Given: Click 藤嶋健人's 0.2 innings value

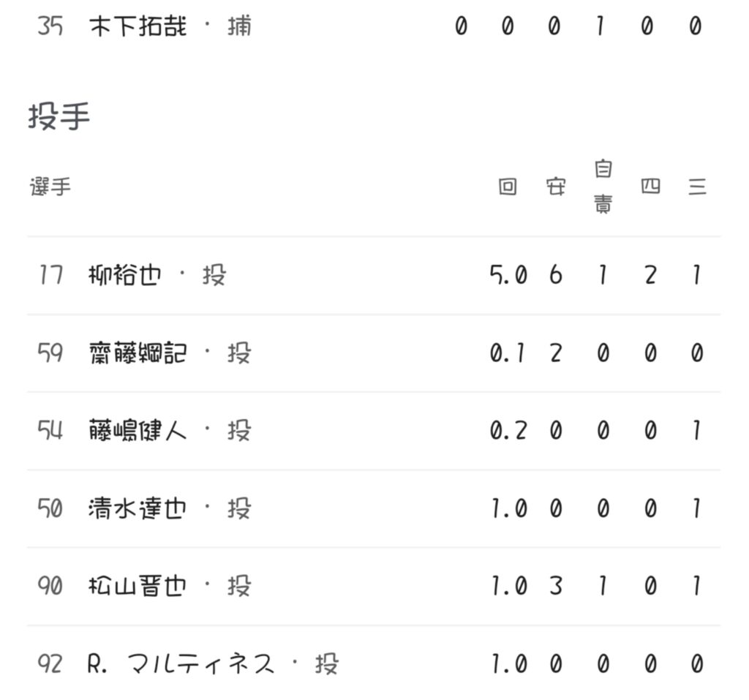Looking at the screenshot, I should point(508,431).
